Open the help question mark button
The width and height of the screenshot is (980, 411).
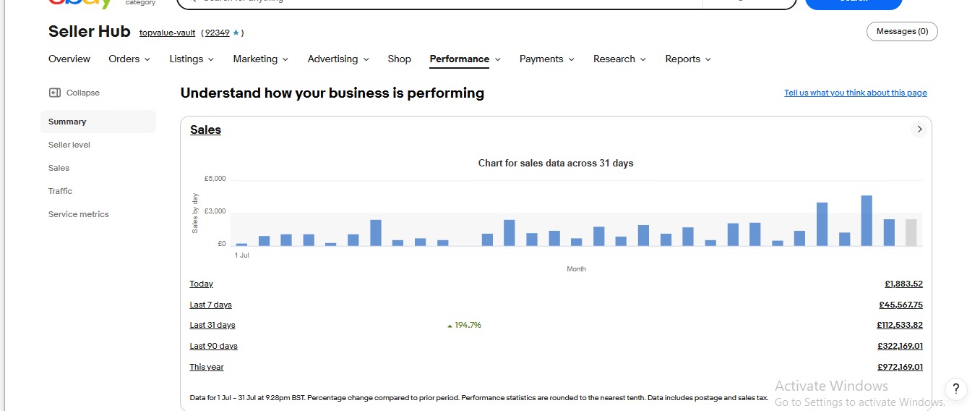pos(955,389)
